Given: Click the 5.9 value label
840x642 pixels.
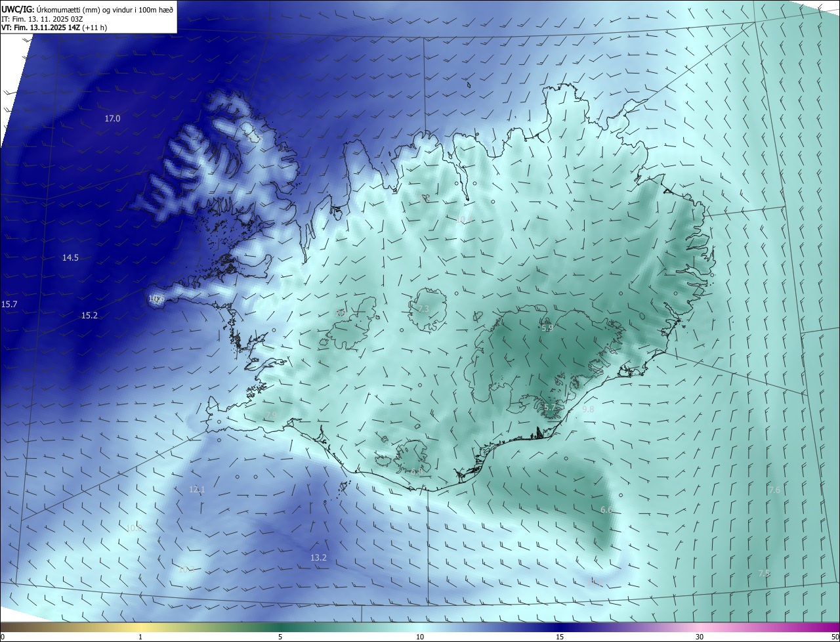Looking at the screenshot, I should click(547, 328).
